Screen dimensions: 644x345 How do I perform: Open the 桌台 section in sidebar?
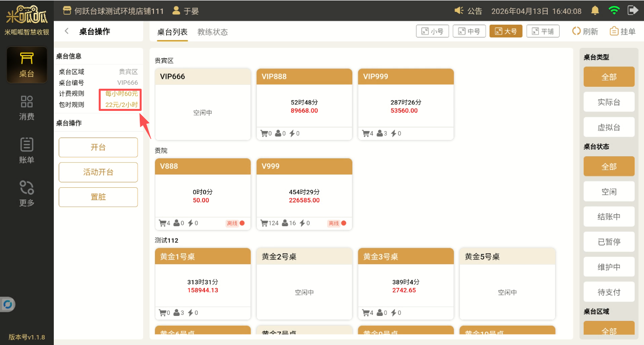coord(27,65)
